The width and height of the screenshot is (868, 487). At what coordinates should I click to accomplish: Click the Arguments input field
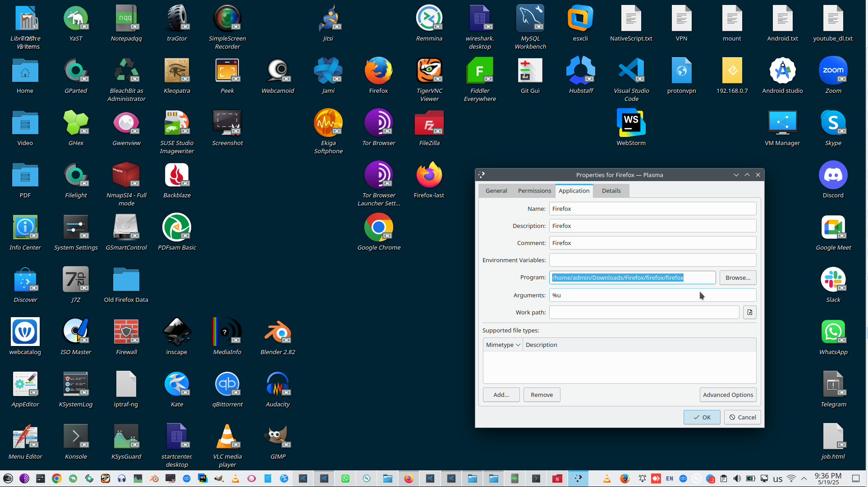click(x=652, y=295)
